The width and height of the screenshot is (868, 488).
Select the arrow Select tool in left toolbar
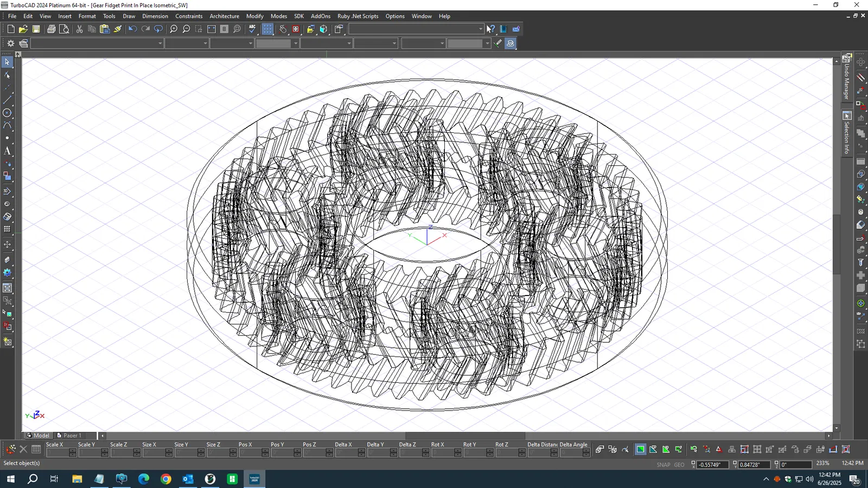[7, 62]
